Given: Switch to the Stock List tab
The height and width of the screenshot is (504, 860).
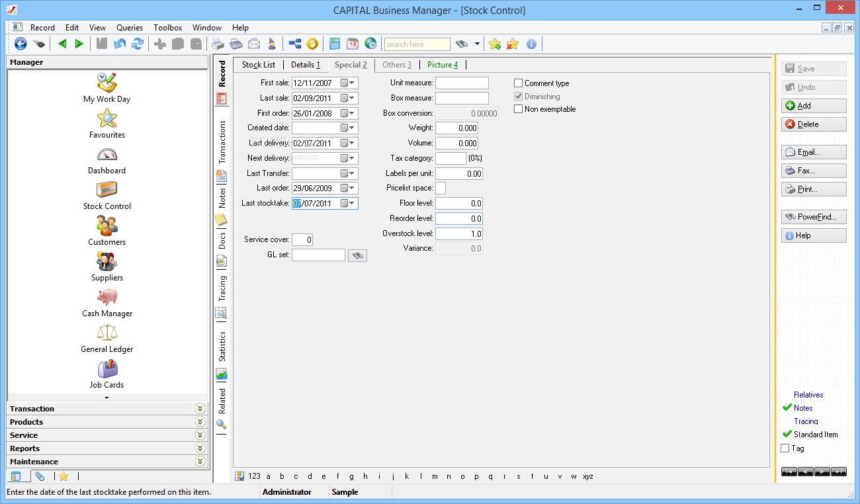Looking at the screenshot, I should click(259, 65).
